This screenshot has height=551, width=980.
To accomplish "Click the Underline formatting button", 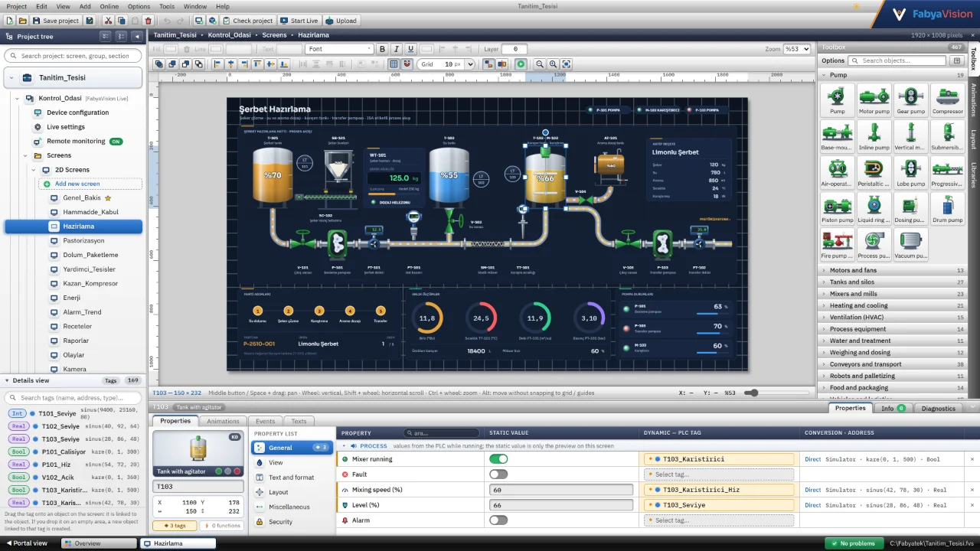I will coord(410,49).
